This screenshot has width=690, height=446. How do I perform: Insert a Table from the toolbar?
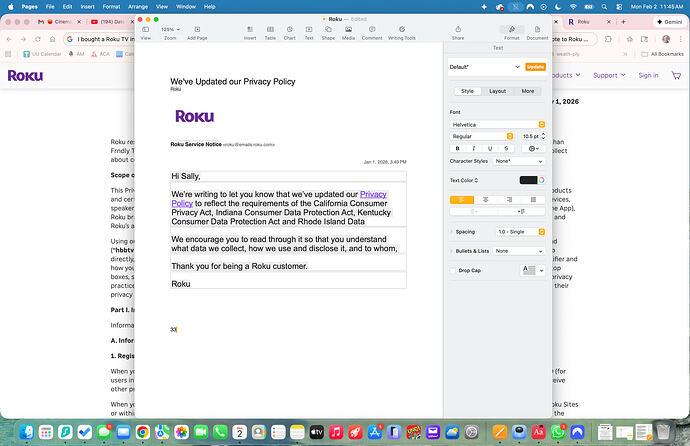tap(270, 29)
